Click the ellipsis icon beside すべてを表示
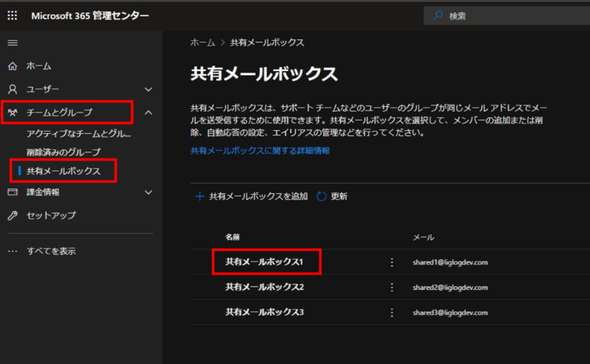 point(13,251)
